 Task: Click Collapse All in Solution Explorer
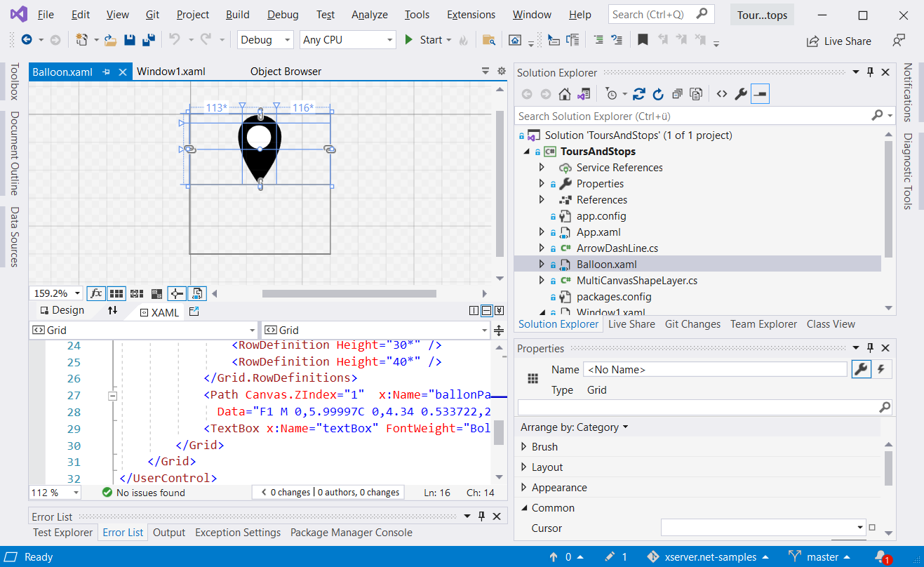coord(677,94)
